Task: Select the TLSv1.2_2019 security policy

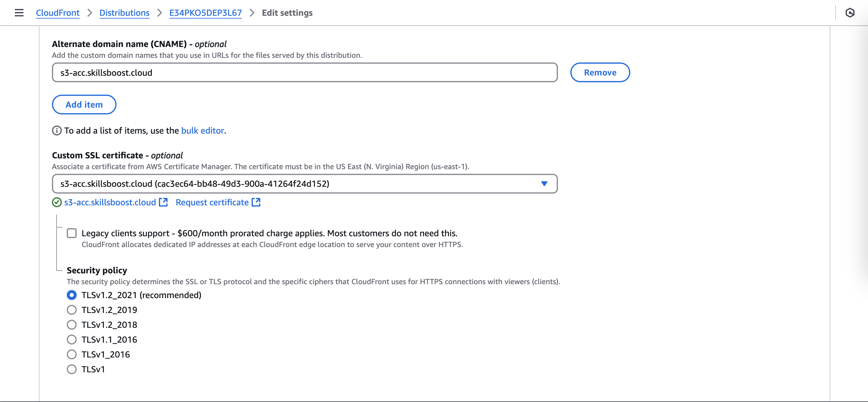Action: [x=71, y=310]
